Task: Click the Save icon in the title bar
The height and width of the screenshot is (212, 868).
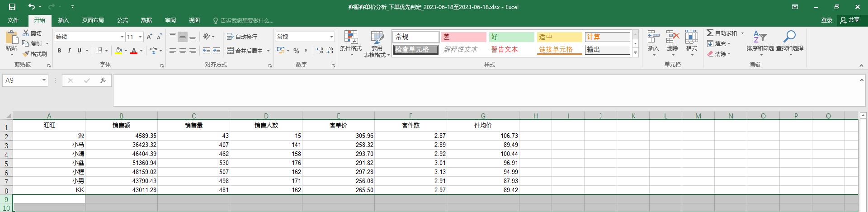Action: click(x=12, y=7)
